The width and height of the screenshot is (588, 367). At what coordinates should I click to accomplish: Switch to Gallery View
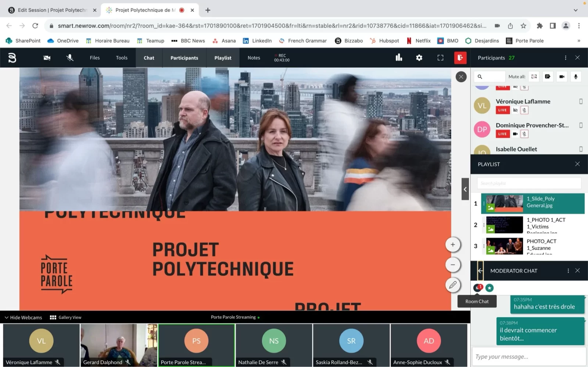tap(66, 317)
